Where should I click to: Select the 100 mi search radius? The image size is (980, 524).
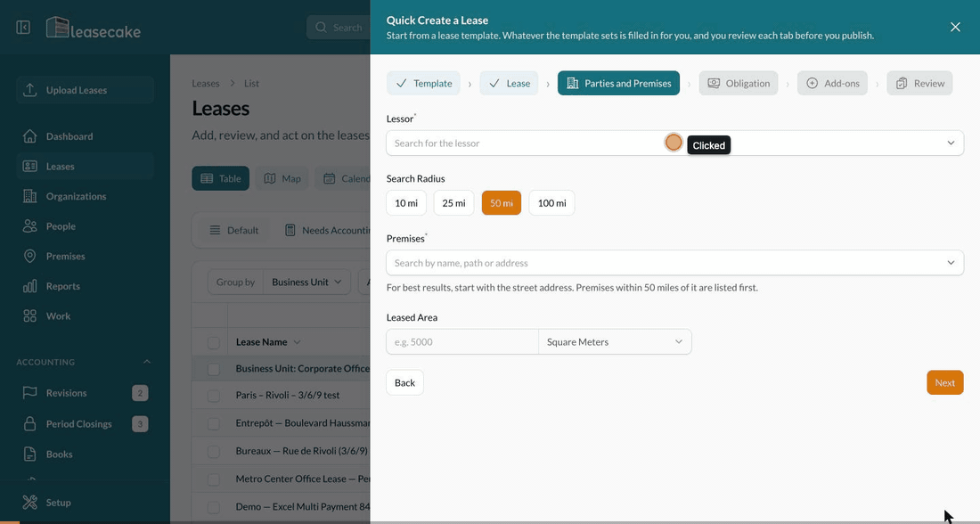tap(551, 202)
